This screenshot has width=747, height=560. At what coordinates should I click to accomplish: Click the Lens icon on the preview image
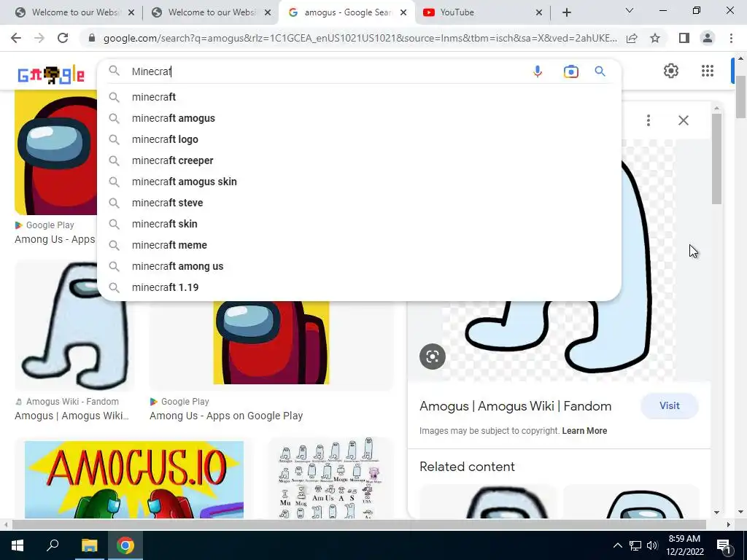(433, 356)
